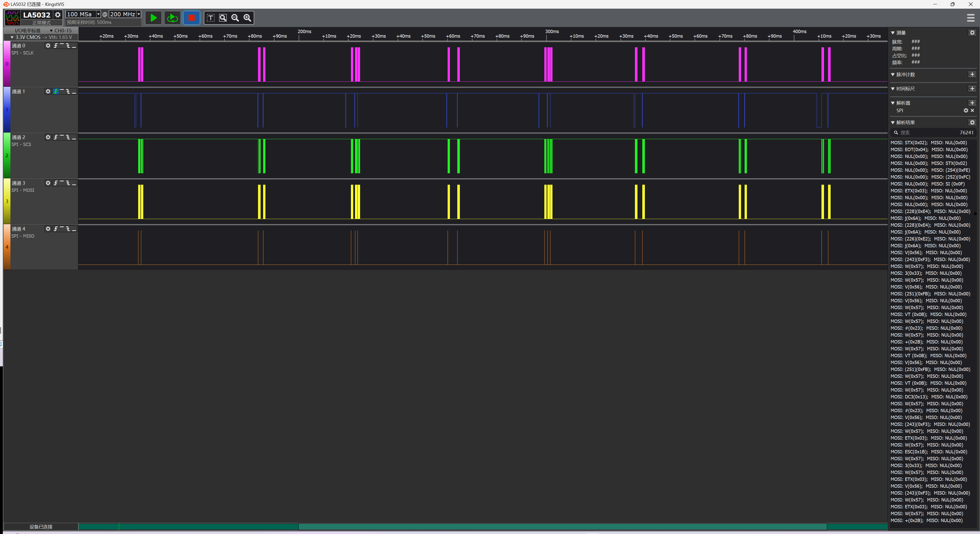This screenshot has height=534, width=980.
Task: Click channel 0 name label 通道 0
Action: pyautogui.click(x=18, y=46)
